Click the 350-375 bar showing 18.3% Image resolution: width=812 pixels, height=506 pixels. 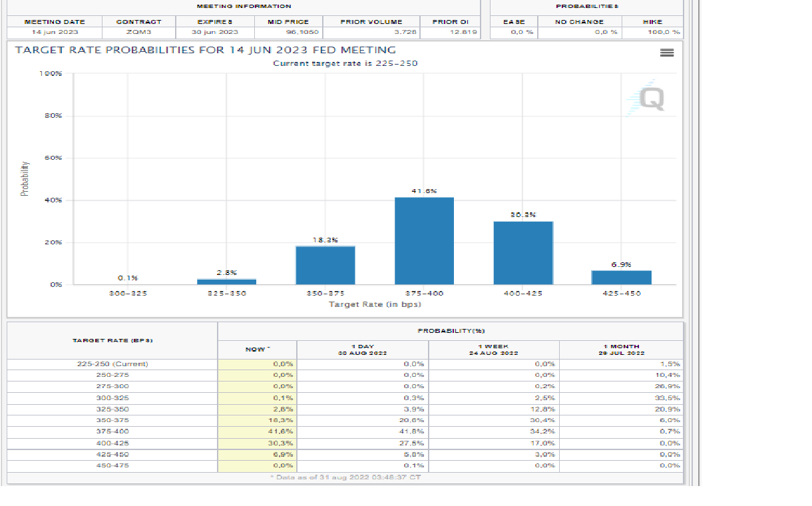(325, 265)
